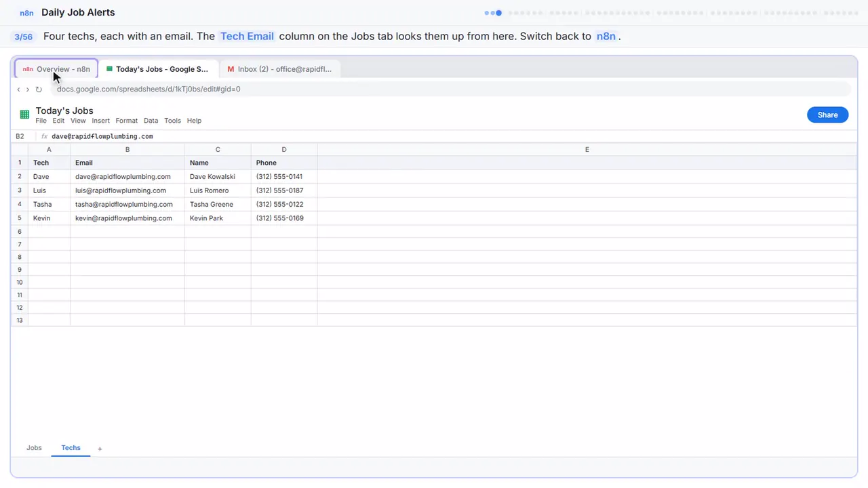The width and height of the screenshot is (868, 488).
Task: Click the green Google Sheets logo icon
Action: point(24,115)
